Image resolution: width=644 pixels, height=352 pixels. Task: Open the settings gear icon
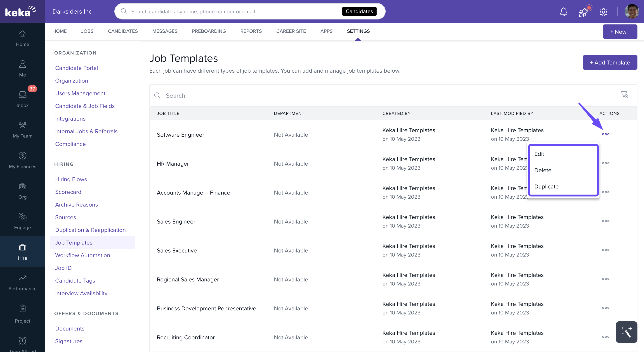click(603, 12)
